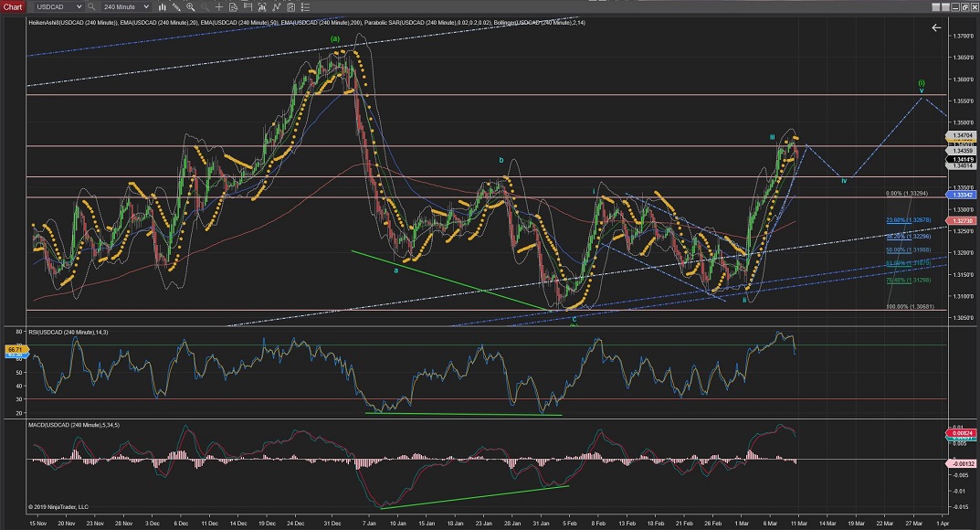Open the bar chart style icon
980x530 pixels.
coord(163,7)
